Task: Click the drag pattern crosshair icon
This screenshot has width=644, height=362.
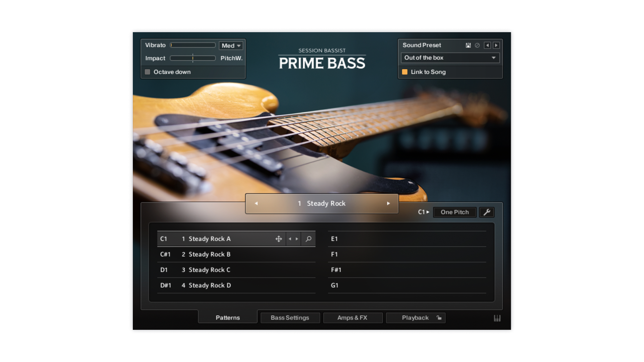Action: (x=278, y=239)
